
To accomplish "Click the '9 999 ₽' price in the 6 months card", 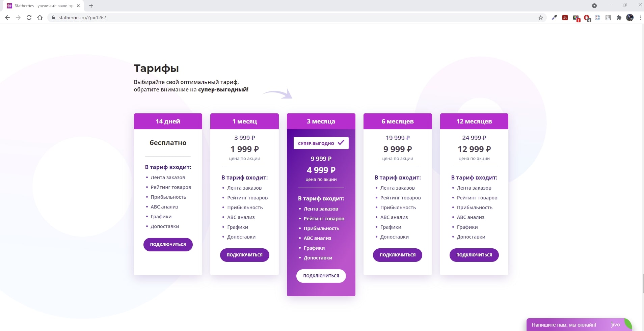I will coord(398,149).
